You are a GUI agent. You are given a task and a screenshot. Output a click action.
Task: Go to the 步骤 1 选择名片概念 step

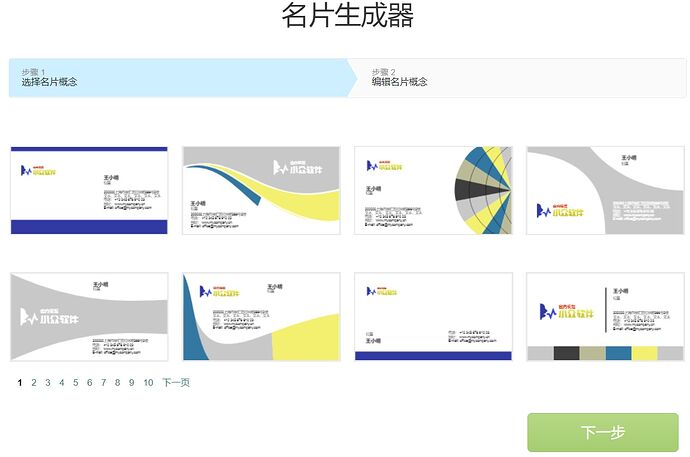coord(178,77)
